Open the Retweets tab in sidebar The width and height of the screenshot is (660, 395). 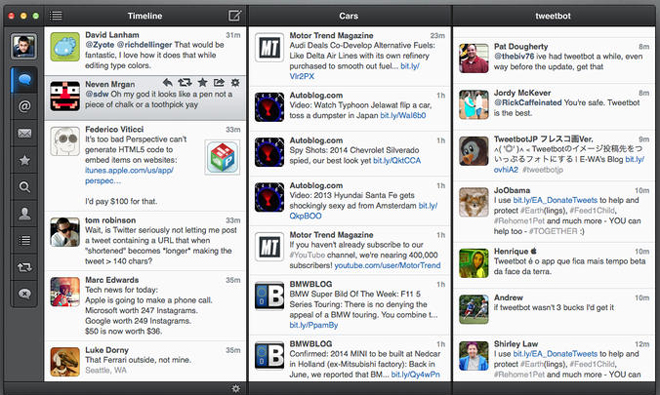point(24,267)
